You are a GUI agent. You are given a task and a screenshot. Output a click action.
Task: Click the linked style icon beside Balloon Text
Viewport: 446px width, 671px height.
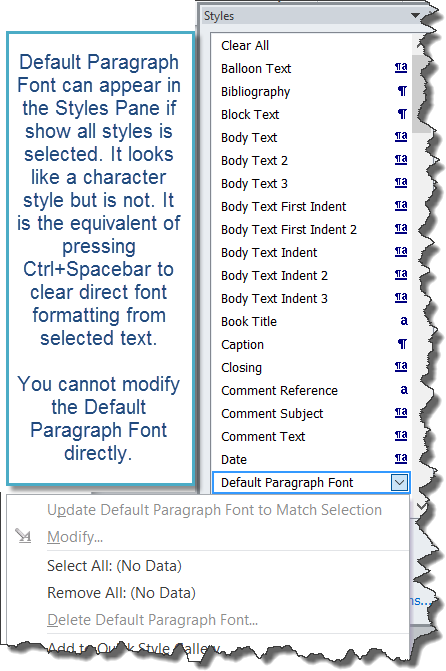coord(401,68)
